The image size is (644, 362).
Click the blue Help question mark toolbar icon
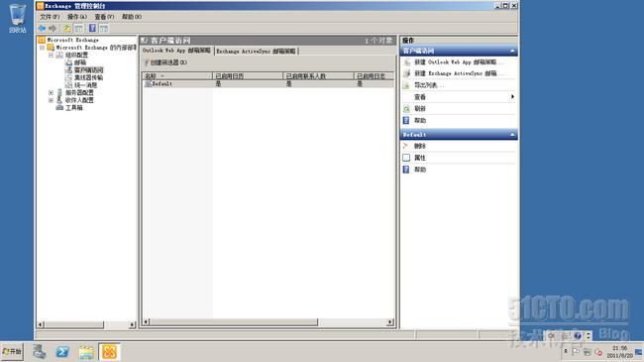[92, 28]
